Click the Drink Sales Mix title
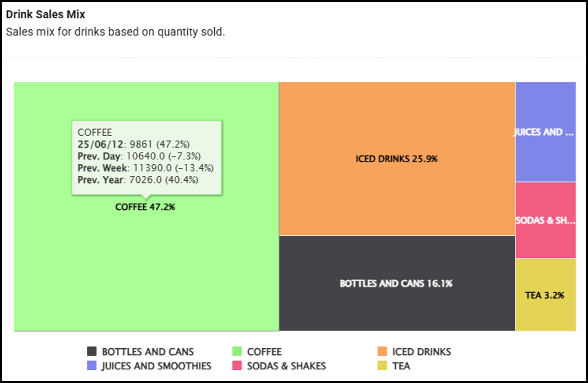 (46, 14)
